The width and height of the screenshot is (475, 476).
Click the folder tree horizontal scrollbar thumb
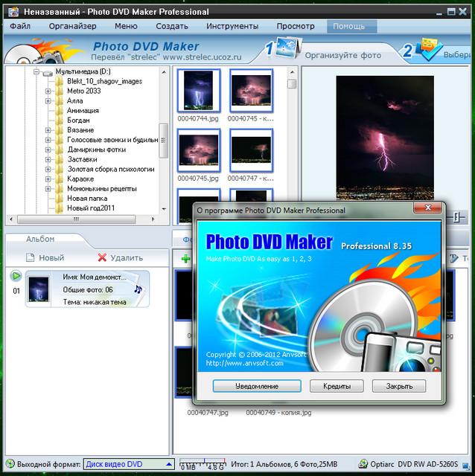(76, 219)
